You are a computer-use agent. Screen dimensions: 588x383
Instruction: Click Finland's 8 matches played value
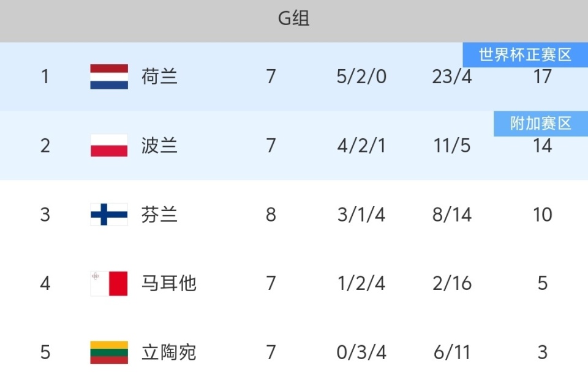click(271, 215)
